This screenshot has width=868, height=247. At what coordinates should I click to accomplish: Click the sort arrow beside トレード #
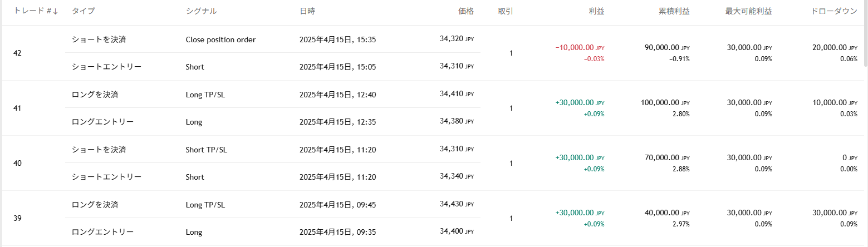[x=56, y=11]
